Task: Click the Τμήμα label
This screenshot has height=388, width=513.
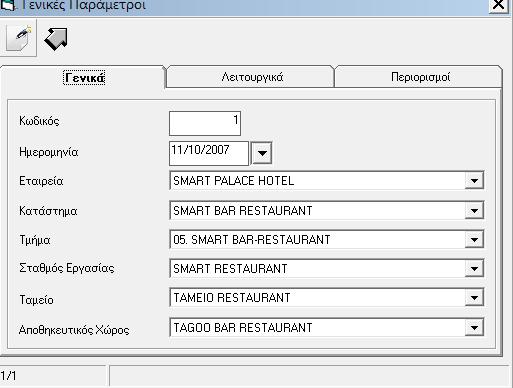Action: [x=35, y=240]
